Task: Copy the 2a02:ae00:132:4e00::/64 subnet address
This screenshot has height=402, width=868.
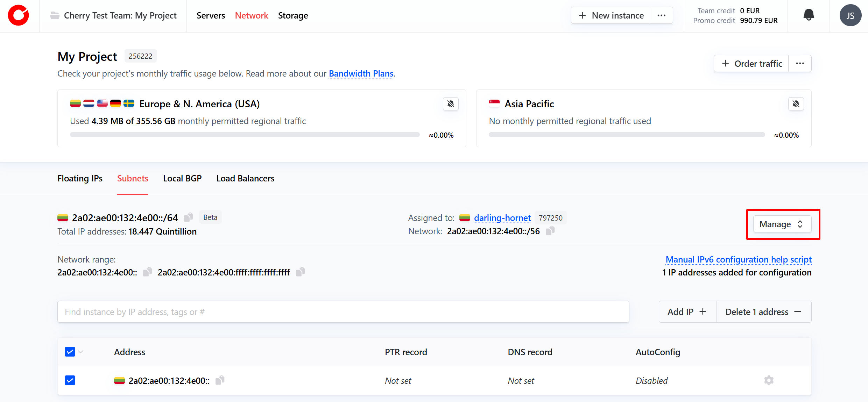Action: click(x=189, y=217)
